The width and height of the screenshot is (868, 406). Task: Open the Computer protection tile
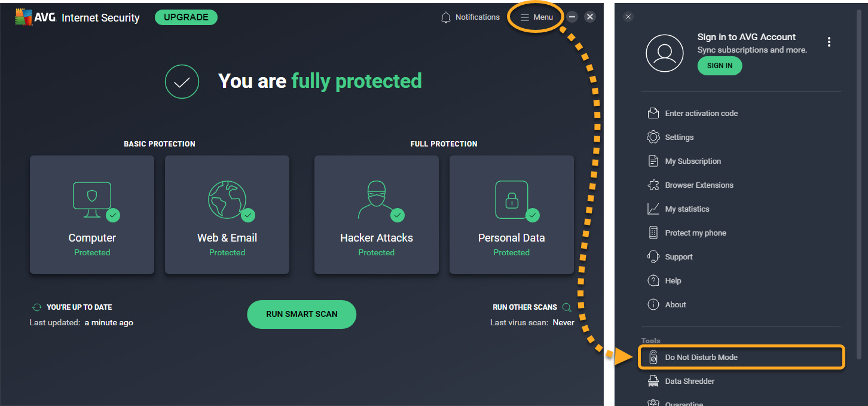pos(92,215)
